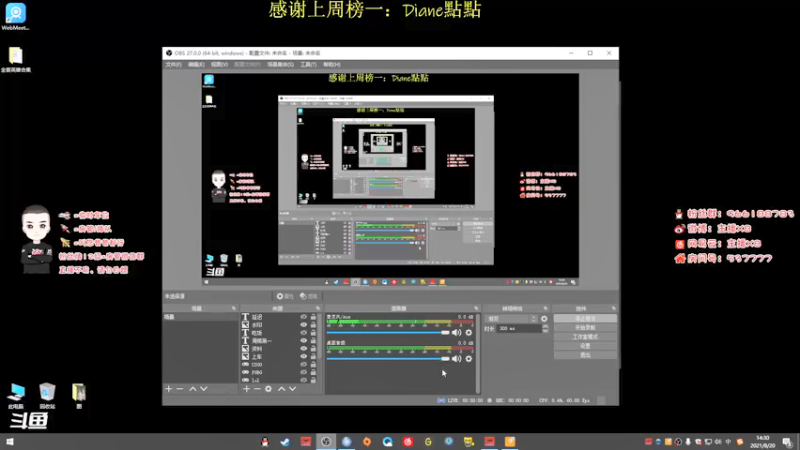The image size is (800, 450).
Task: Click the studio mode button
Action: 585,337
